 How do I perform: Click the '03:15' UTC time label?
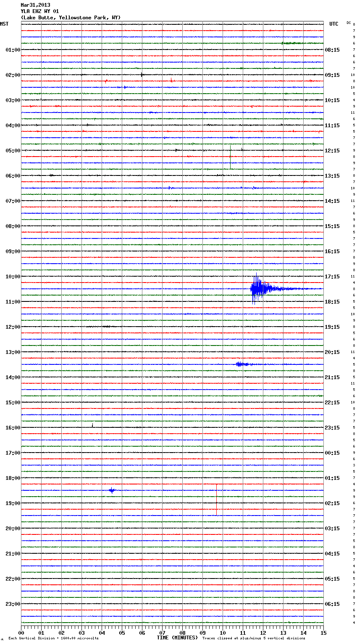click(332, 529)
